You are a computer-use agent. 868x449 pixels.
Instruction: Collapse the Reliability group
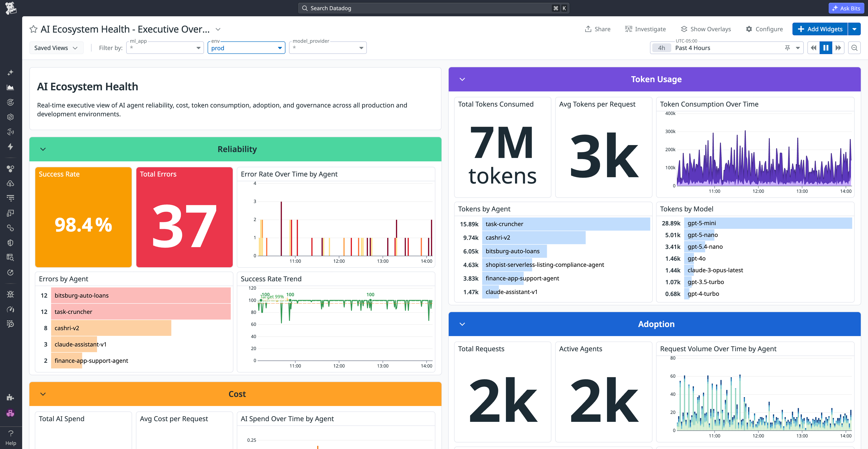point(43,149)
